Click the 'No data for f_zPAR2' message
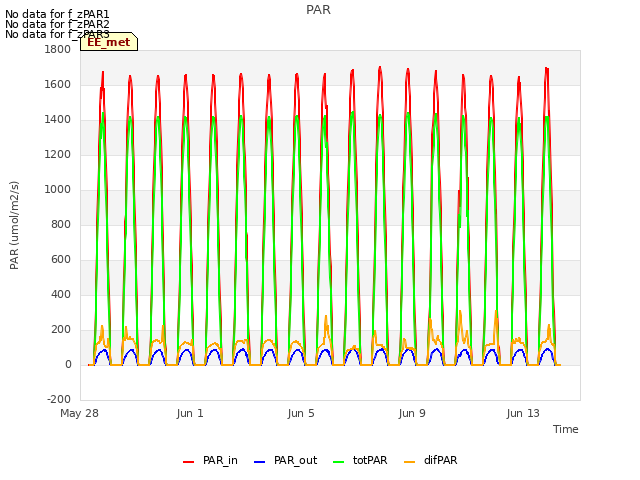Screen dimensions: 640x480 57,24
